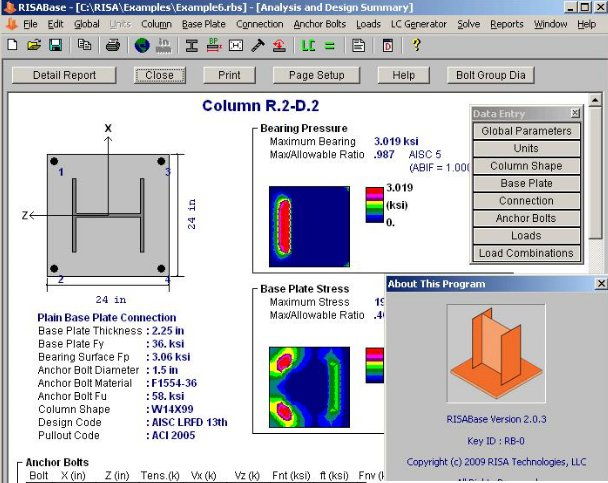Click the RISABase app icon in title bar
Screen dimensions: 608x483
10,7
